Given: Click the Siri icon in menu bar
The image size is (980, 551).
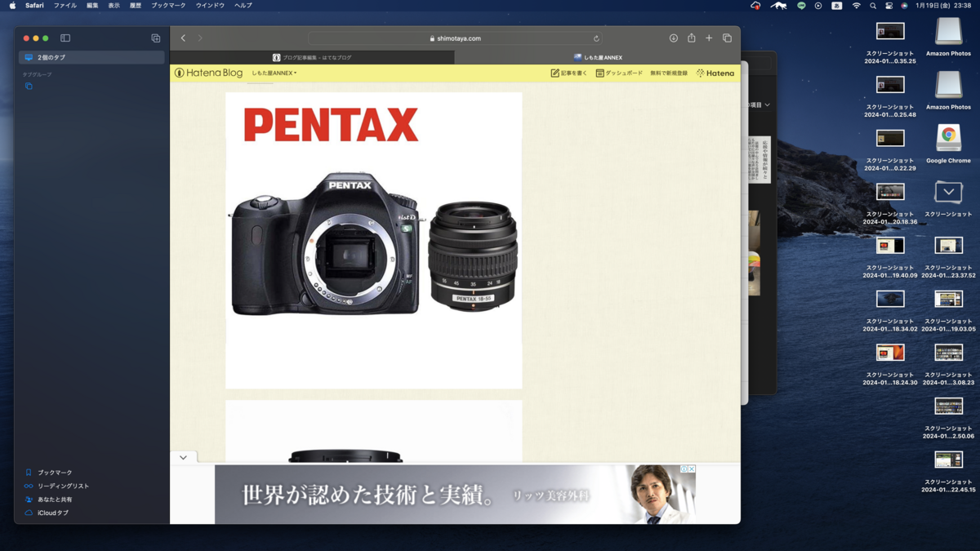Looking at the screenshot, I should coord(904,6).
